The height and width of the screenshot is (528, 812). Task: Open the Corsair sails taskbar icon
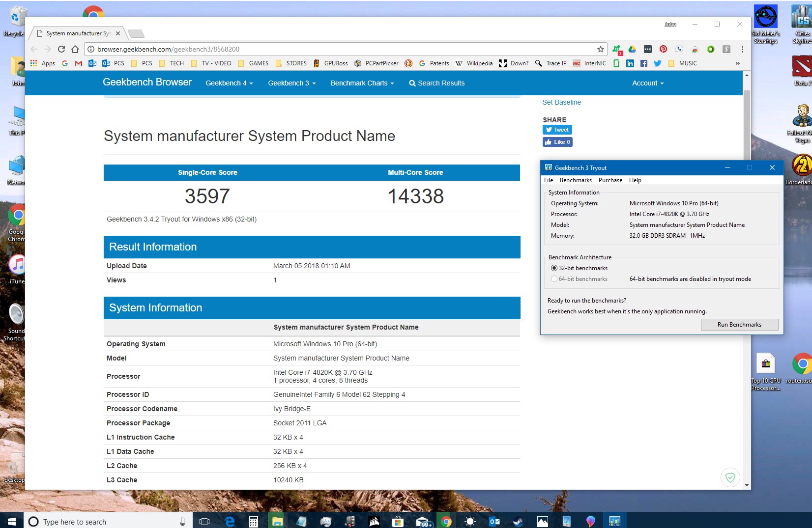coord(374,521)
